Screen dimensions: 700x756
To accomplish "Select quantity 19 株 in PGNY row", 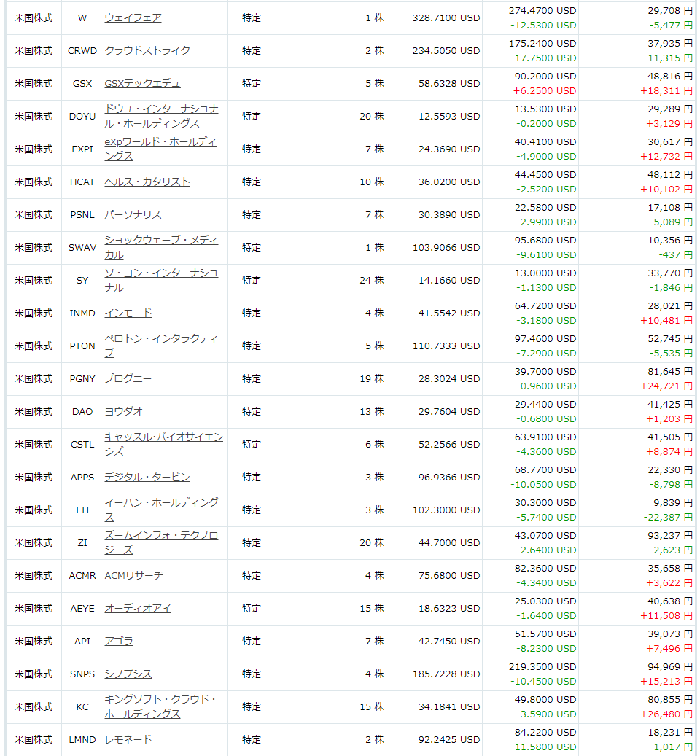I will [372, 378].
